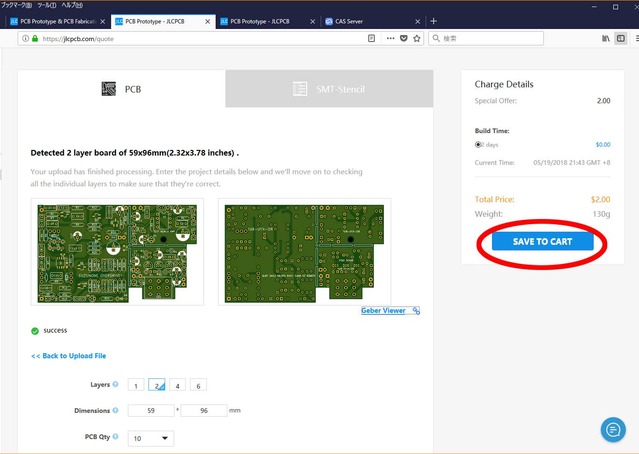
Task: Choose 6 layers option
Action: point(198,385)
